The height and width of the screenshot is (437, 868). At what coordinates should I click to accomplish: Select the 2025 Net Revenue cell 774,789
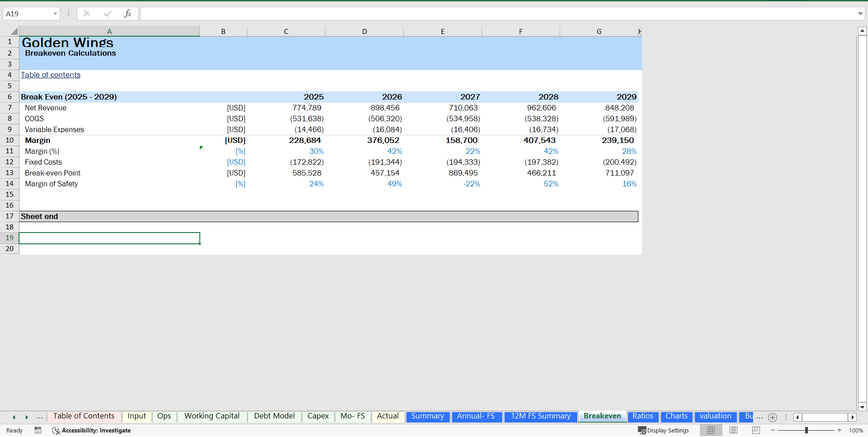point(286,108)
